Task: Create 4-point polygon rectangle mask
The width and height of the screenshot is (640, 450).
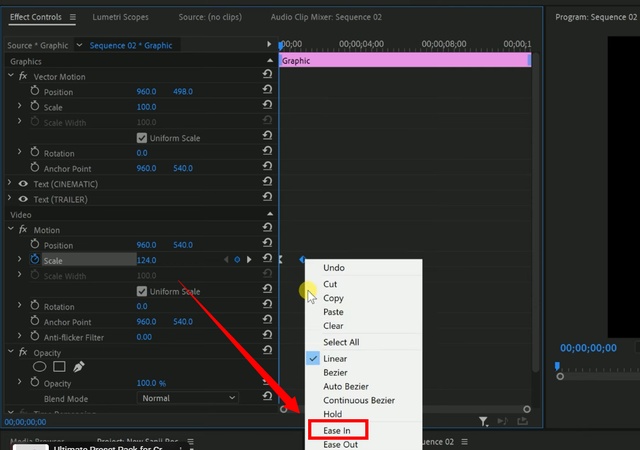Action: 59,367
